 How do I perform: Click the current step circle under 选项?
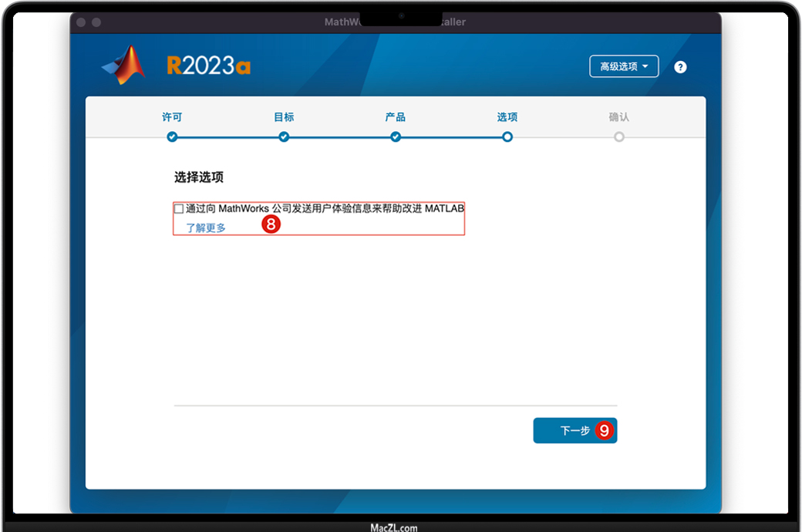[507, 136]
